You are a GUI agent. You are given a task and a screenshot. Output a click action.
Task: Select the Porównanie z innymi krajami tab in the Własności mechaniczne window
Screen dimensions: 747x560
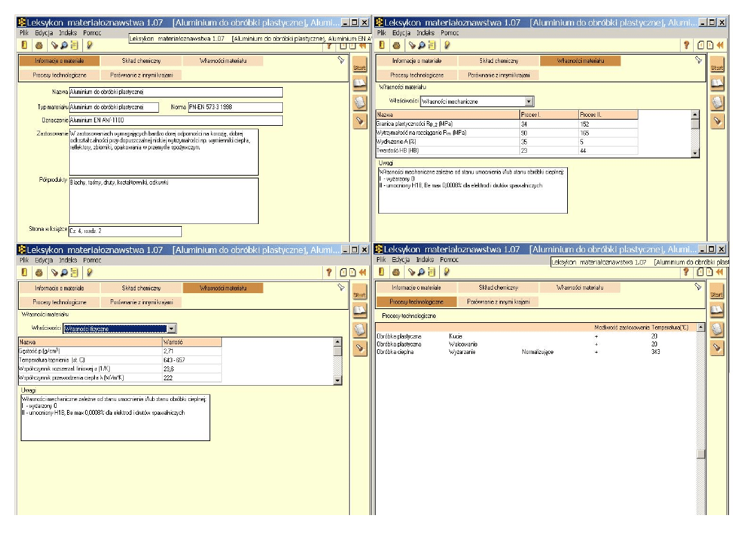click(x=498, y=75)
